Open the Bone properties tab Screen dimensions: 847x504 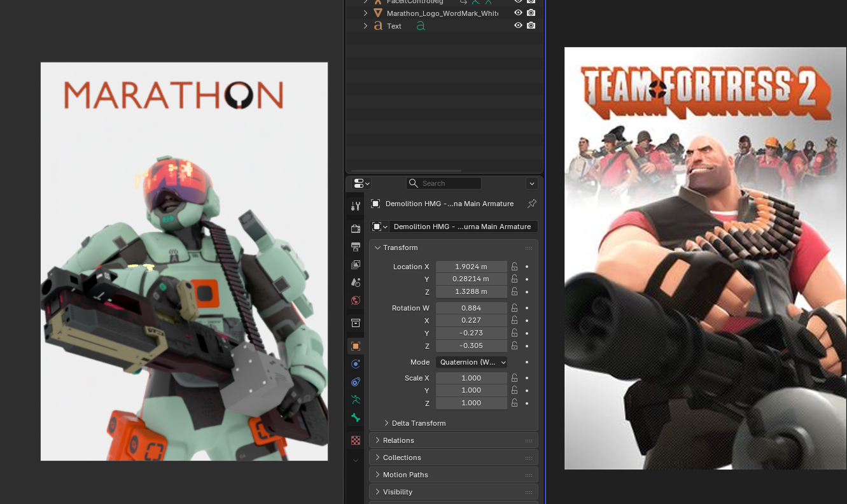(356, 417)
